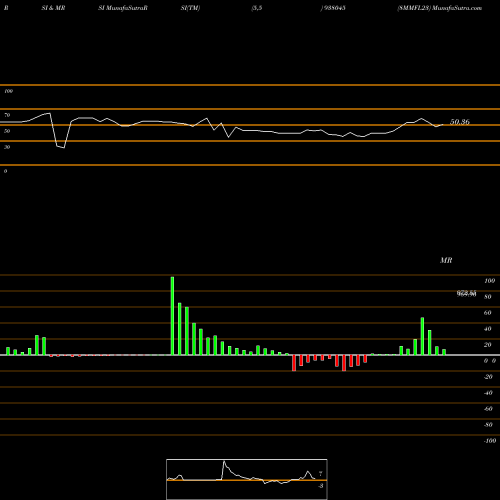The height and width of the screenshot is (500, 500).
Task: Click the MR label above histogram
Action: click(x=446, y=260)
